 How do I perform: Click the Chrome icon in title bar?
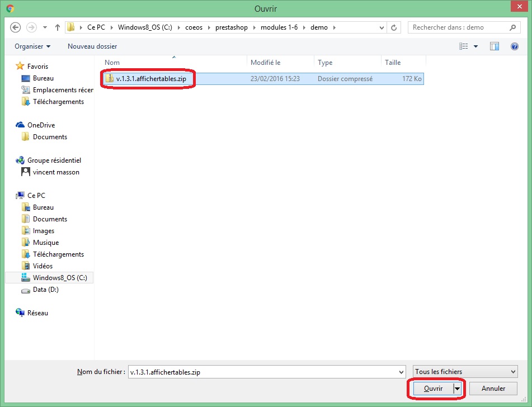click(10, 8)
